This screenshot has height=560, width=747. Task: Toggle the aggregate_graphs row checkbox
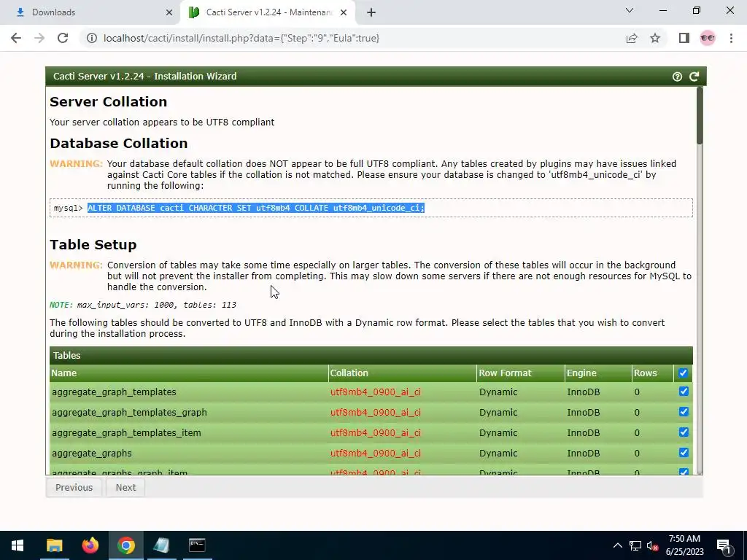pos(684,453)
